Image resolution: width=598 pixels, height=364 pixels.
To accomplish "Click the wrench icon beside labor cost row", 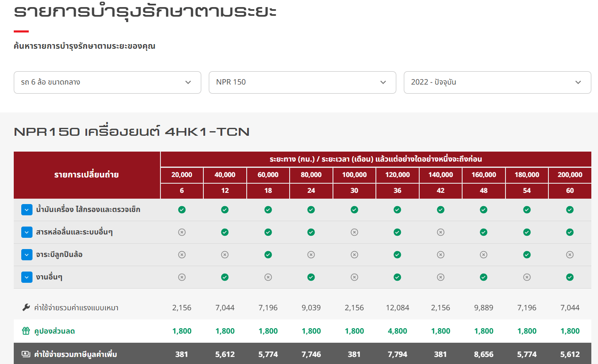I will click(26, 308).
